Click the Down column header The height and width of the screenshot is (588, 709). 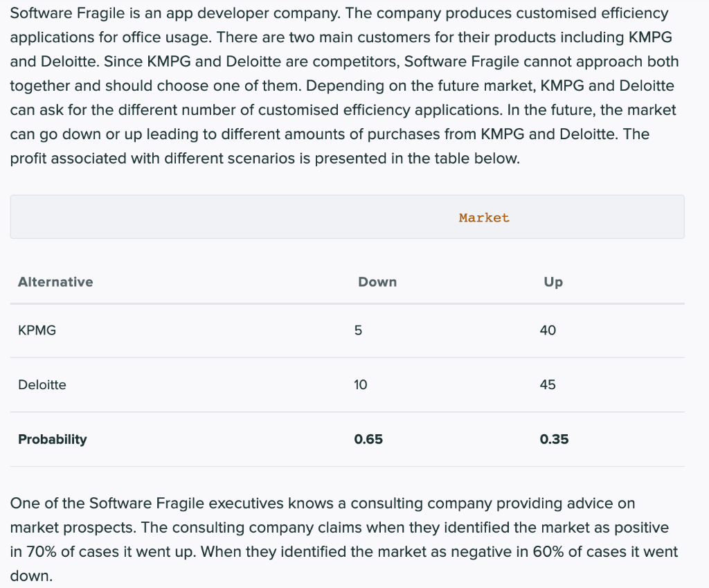pos(377,282)
